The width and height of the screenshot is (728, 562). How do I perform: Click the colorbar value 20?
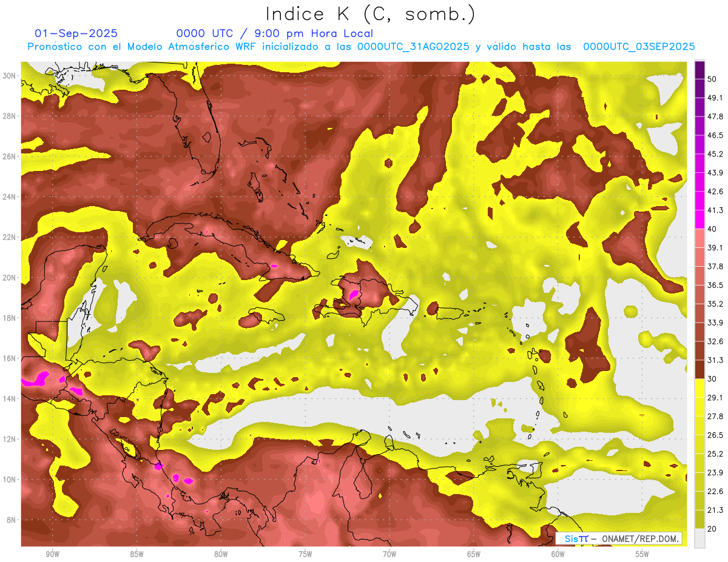(x=712, y=529)
